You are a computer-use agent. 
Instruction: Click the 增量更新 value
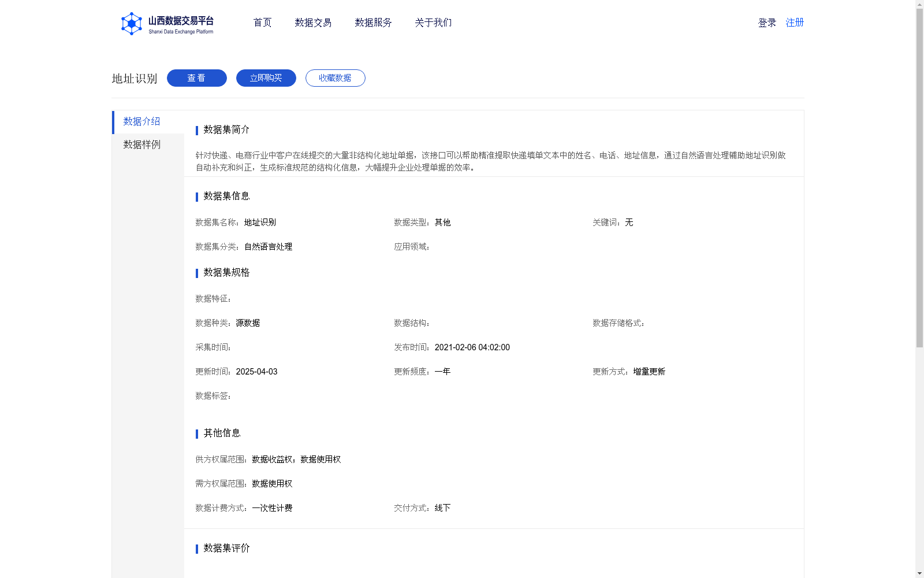click(x=649, y=372)
